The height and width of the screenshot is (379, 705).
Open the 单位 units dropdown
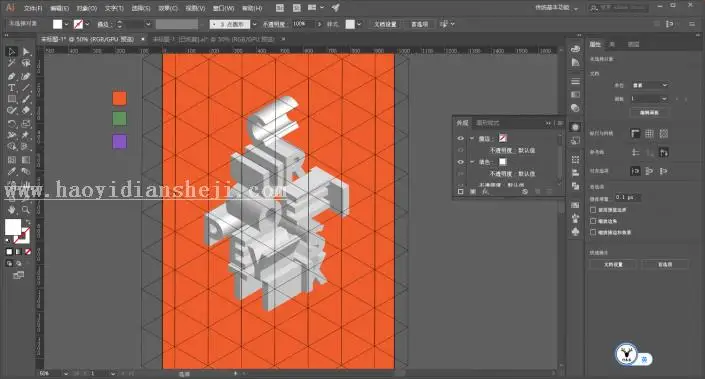(x=650, y=85)
